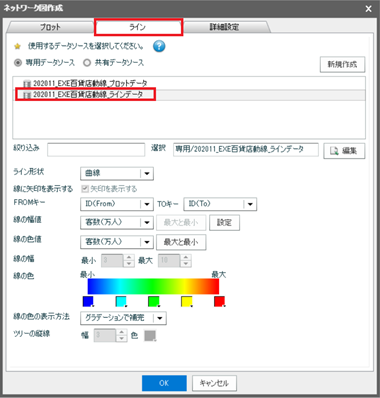Click the ラインデータ data source table icon
The width and height of the screenshot is (380, 398).
coord(27,95)
